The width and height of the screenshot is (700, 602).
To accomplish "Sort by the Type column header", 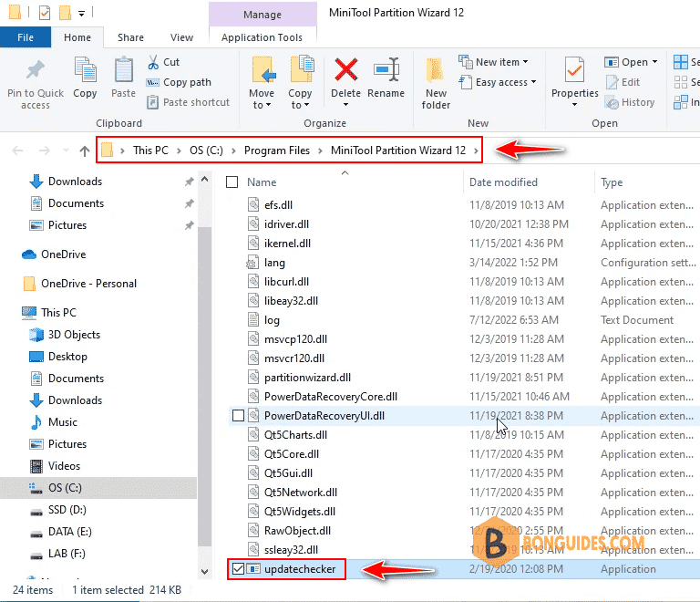I will click(612, 182).
